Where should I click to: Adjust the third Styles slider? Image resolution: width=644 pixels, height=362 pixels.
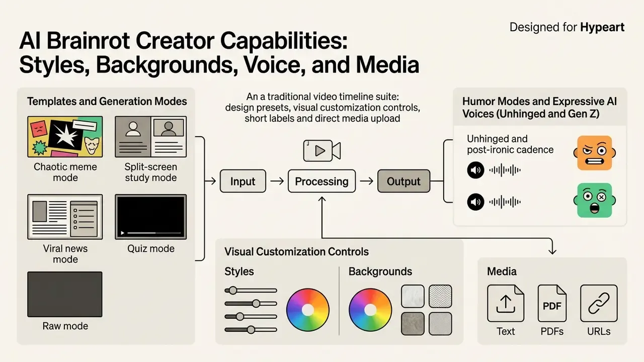pos(251,316)
